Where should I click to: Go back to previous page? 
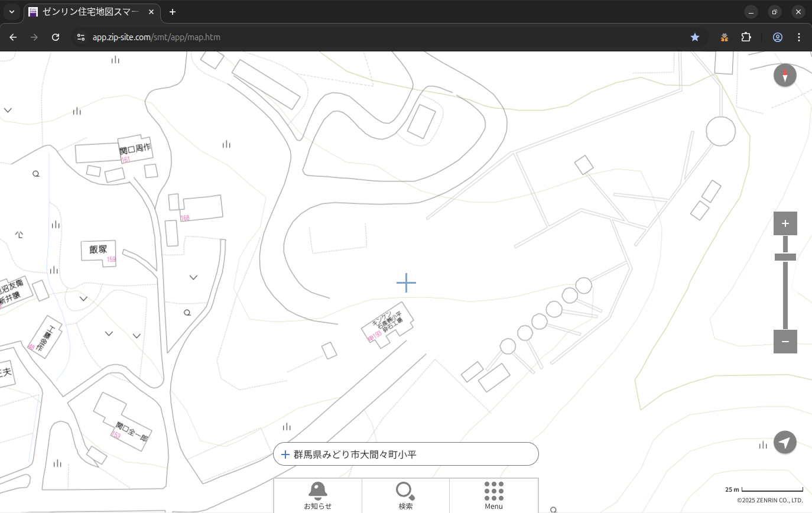point(13,37)
